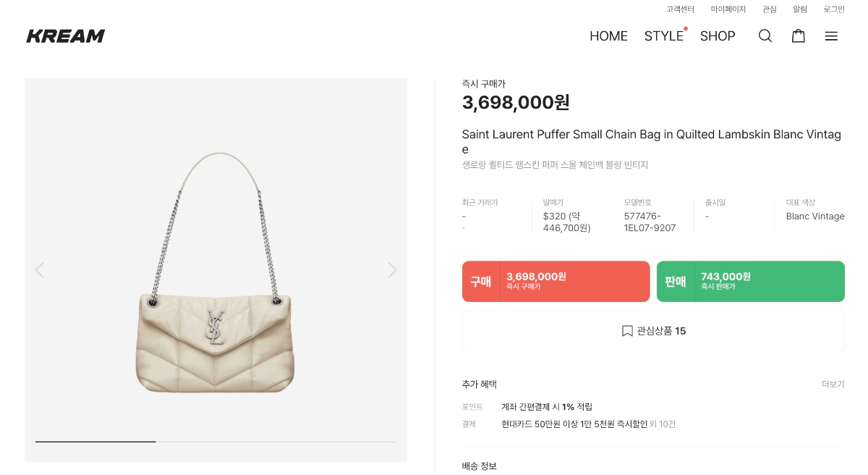Bookmark the item via 관심상품 button
This screenshot has height=475, width=868.
[x=653, y=331]
